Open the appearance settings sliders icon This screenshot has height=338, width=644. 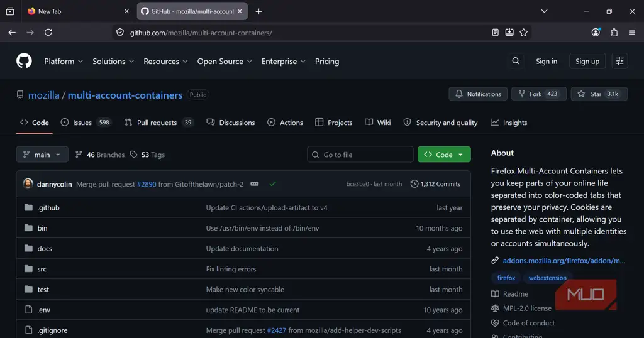pyautogui.click(x=619, y=61)
